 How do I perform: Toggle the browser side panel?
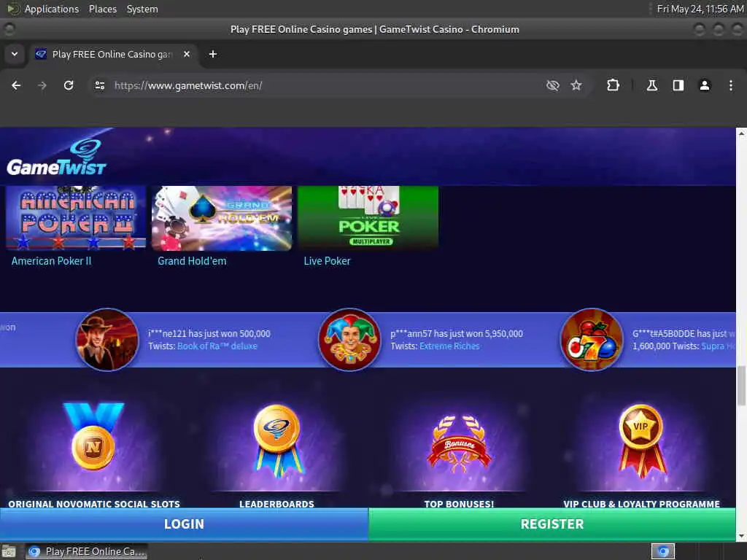point(678,85)
